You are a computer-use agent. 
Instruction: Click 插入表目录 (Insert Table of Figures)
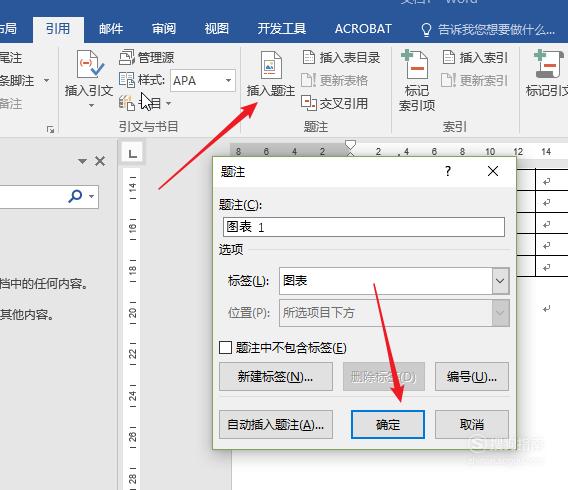pos(341,57)
